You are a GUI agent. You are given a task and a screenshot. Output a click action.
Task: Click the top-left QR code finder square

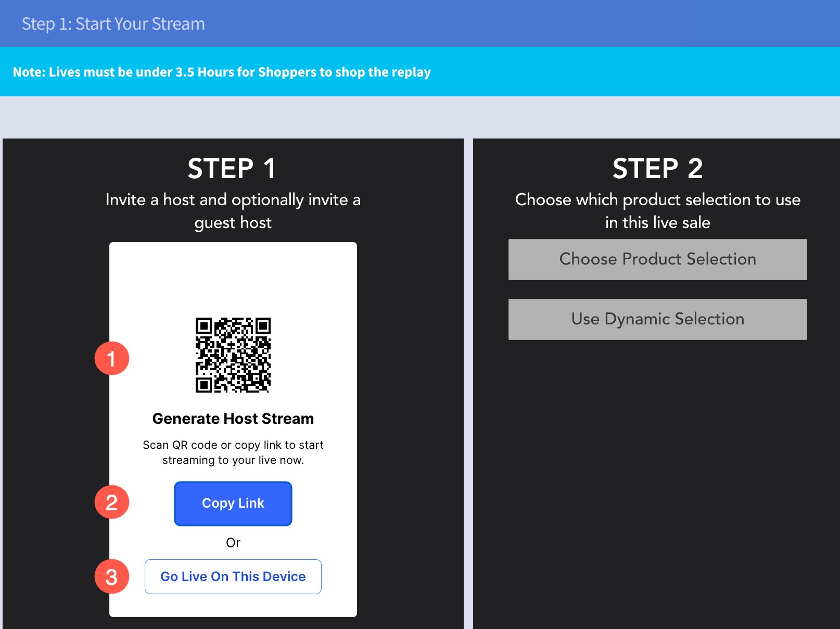(203, 326)
